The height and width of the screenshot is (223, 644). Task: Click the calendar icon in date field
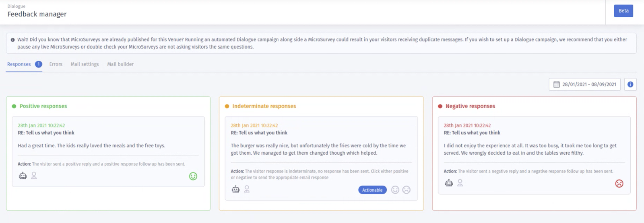coord(557,84)
